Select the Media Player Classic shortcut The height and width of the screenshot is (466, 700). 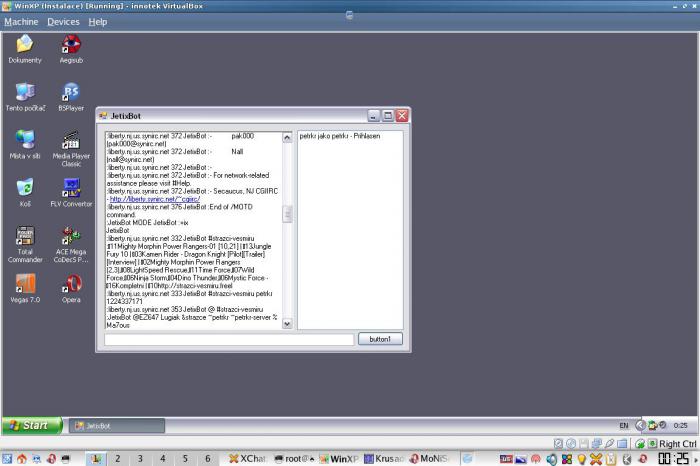[x=71, y=148]
